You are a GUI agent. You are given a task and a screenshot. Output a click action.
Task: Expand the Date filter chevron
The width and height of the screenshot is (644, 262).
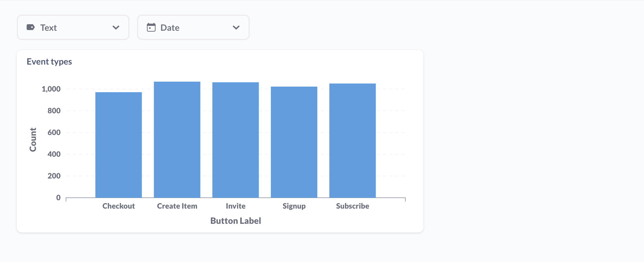[x=236, y=28]
